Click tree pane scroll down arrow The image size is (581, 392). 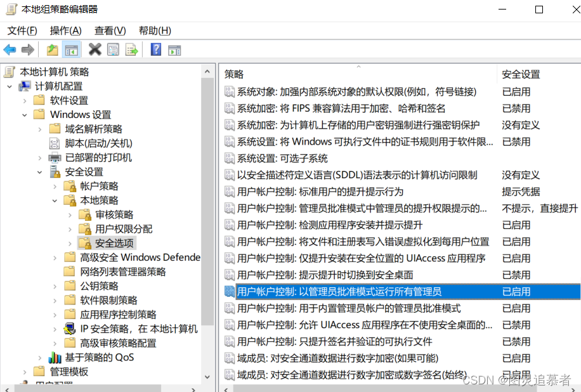click(x=207, y=377)
